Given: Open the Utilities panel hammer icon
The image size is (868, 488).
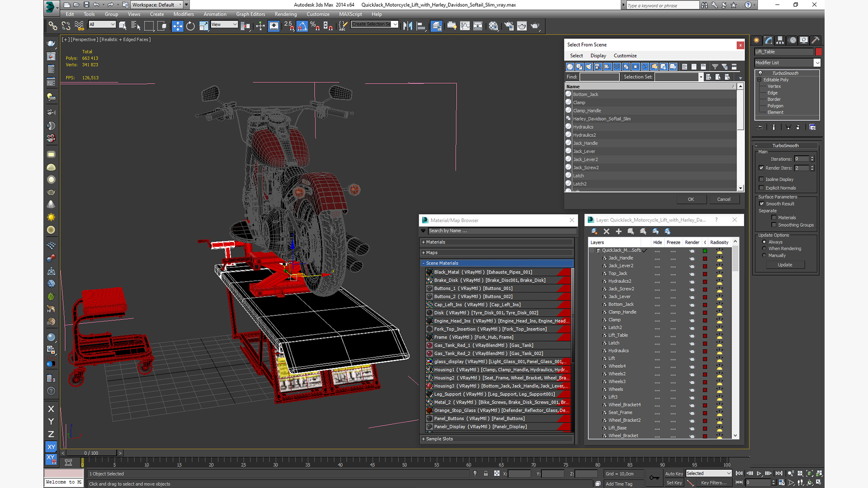Looking at the screenshot, I should pyautogui.click(x=816, y=40).
